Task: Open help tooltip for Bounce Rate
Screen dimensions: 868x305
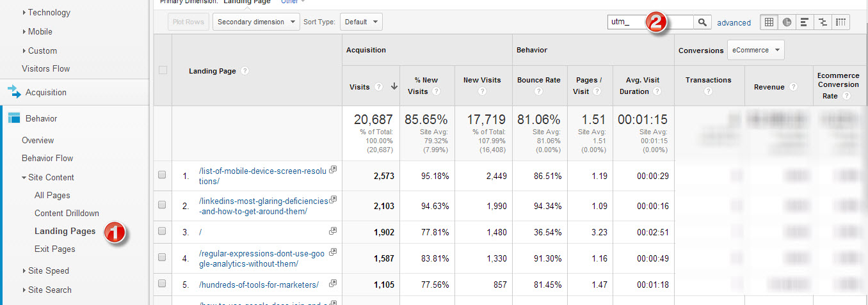Action: coord(538,91)
